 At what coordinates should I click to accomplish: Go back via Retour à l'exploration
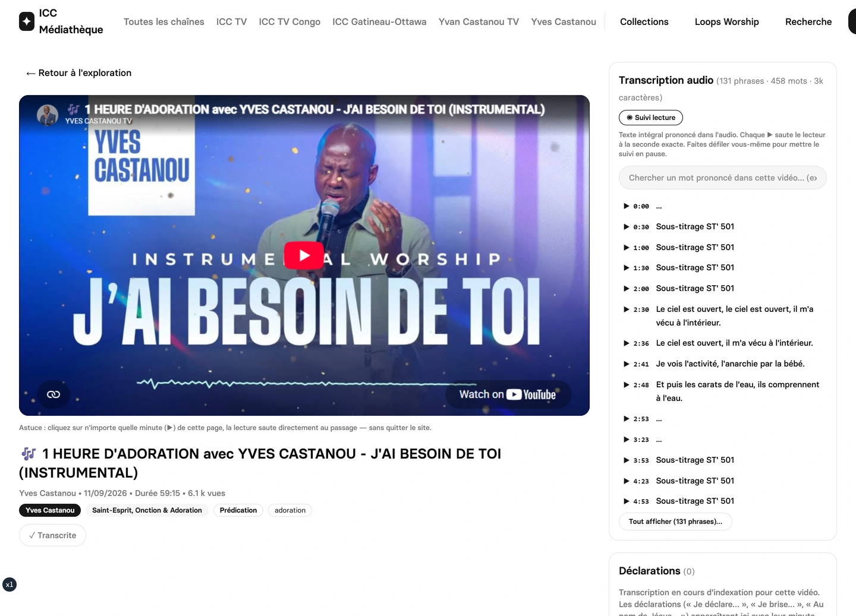click(x=78, y=73)
